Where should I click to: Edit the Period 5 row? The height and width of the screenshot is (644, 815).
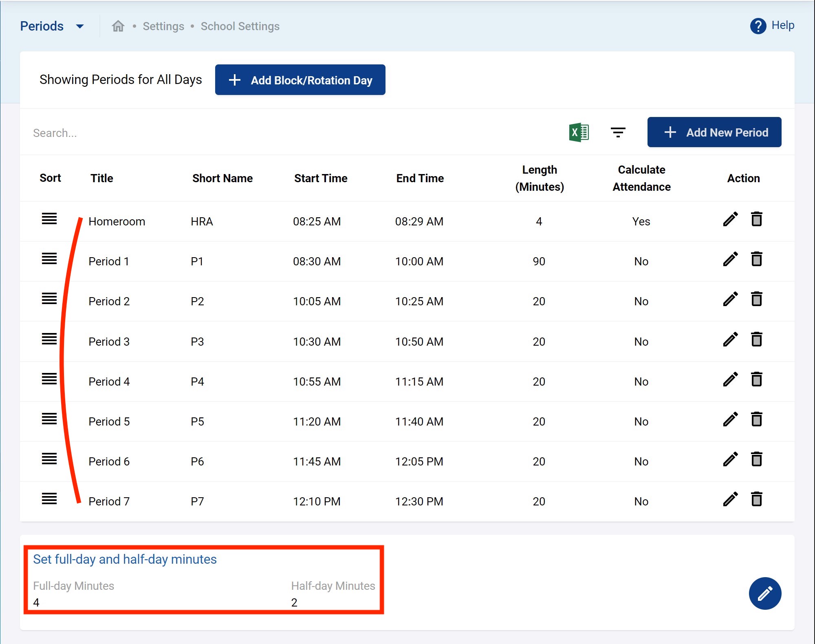click(x=730, y=419)
